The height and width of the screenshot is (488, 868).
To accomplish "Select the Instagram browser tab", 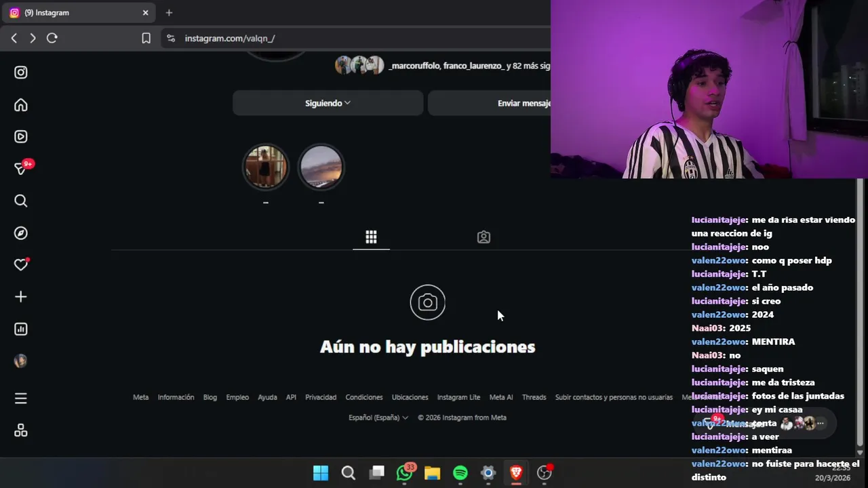I will point(79,12).
